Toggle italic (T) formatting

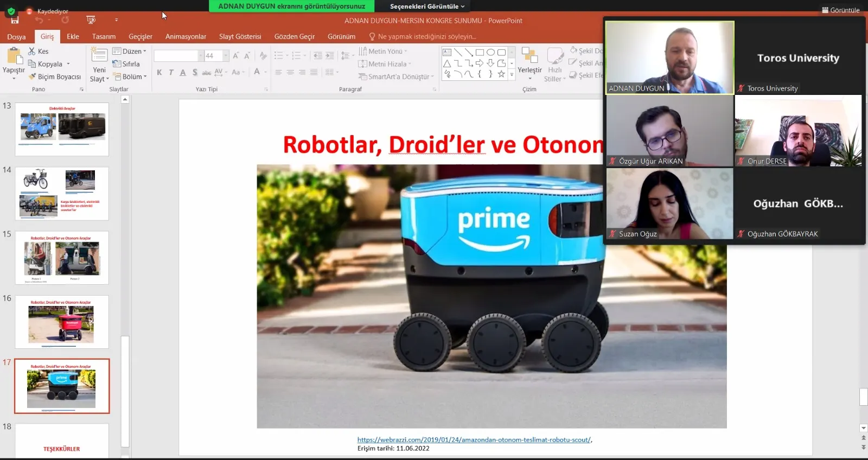[x=171, y=72]
